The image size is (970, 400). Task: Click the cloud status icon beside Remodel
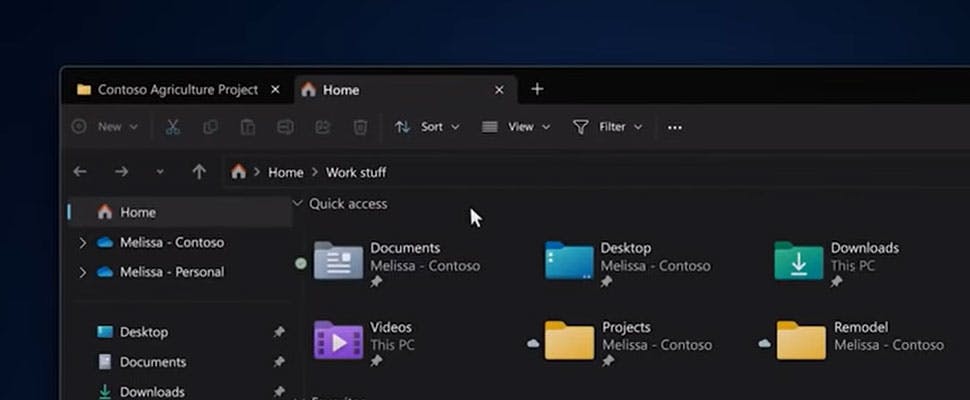click(765, 343)
